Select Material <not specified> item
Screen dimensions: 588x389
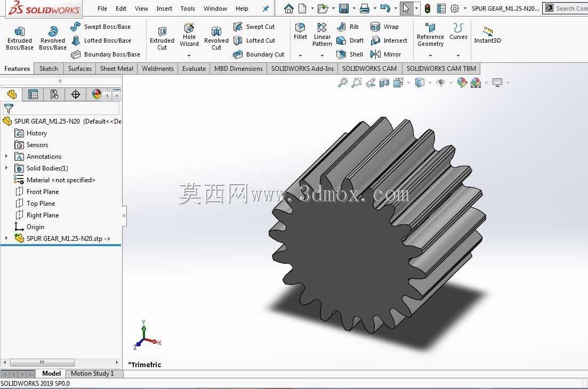click(x=55, y=180)
